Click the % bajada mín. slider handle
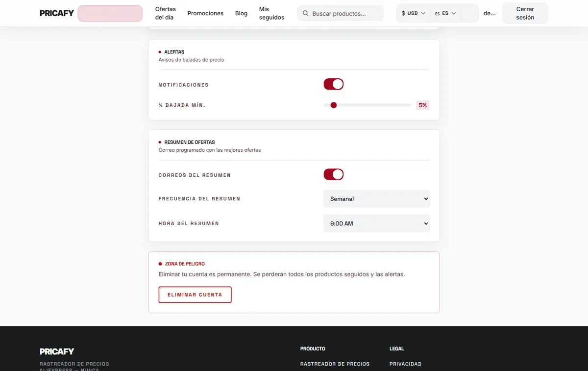The width and height of the screenshot is (588, 371). click(x=334, y=105)
